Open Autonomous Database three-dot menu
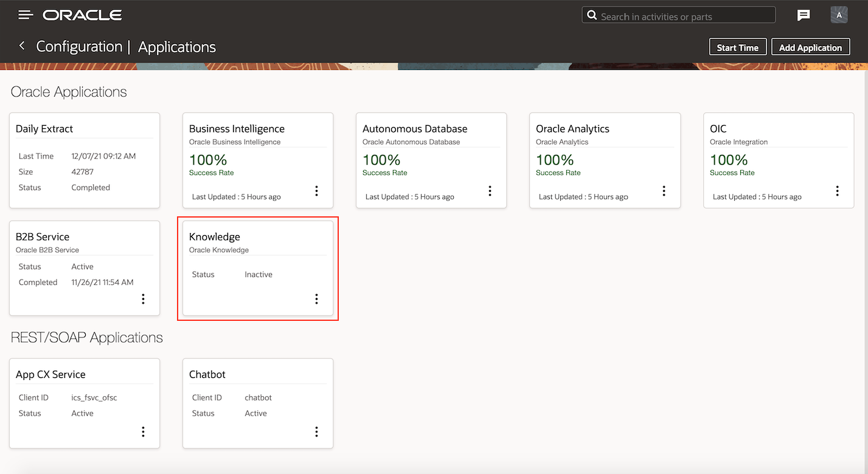Image resolution: width=868 pixels, height=474 pixels. click(490, 191)
